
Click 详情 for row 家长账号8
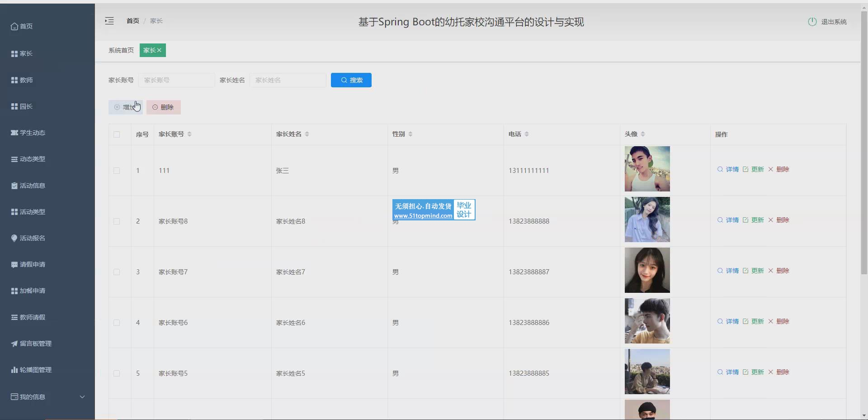click(x=732, y=220)
